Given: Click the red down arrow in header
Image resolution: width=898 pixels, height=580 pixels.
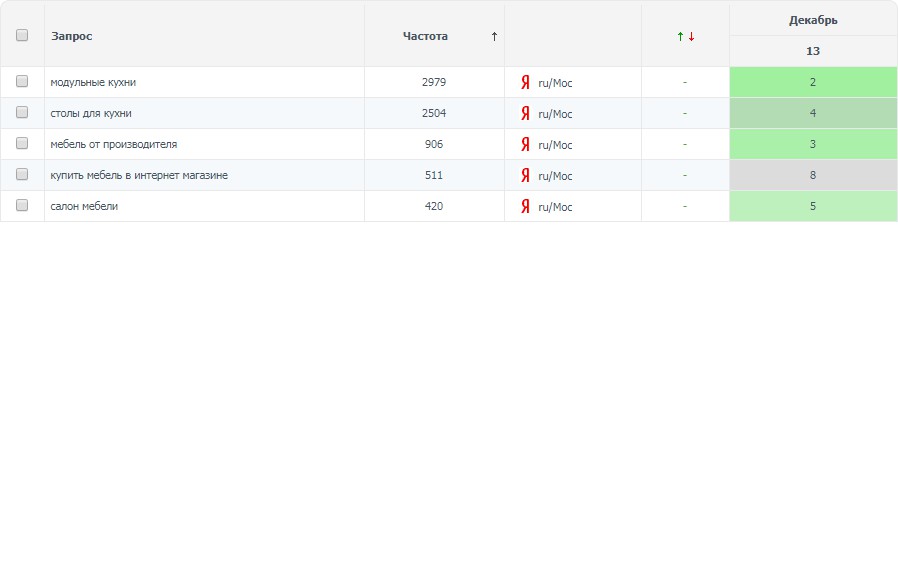Looking at the screenshot, I should coord(691,36).
